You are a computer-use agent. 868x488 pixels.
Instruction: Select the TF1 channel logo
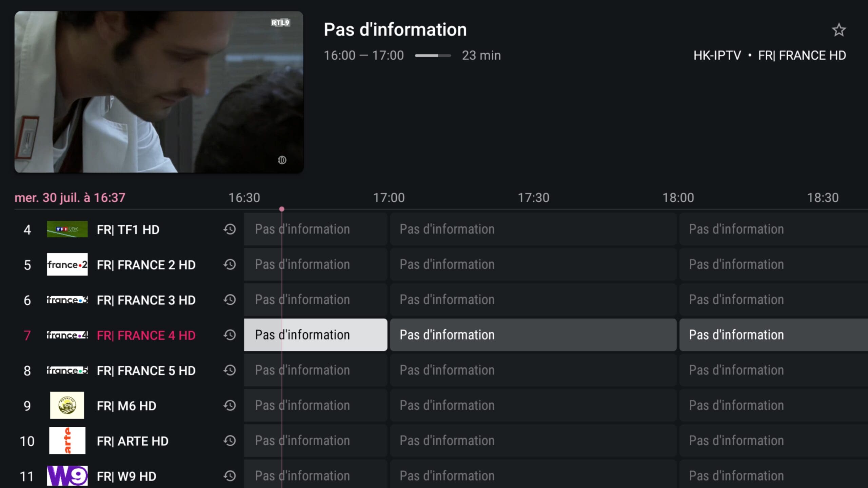click(67, 229)
